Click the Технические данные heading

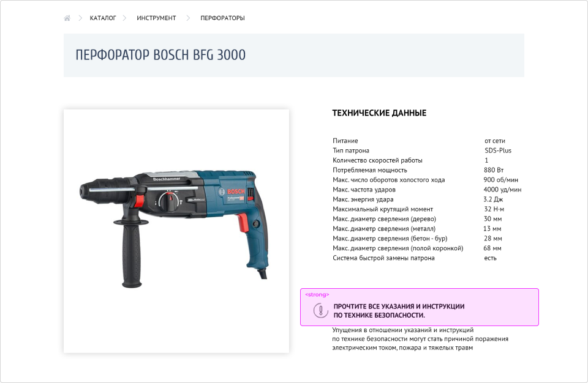379,113
